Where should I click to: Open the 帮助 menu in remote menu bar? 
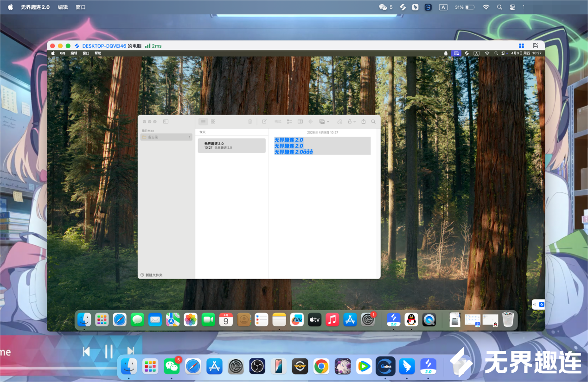coord(98,53)
